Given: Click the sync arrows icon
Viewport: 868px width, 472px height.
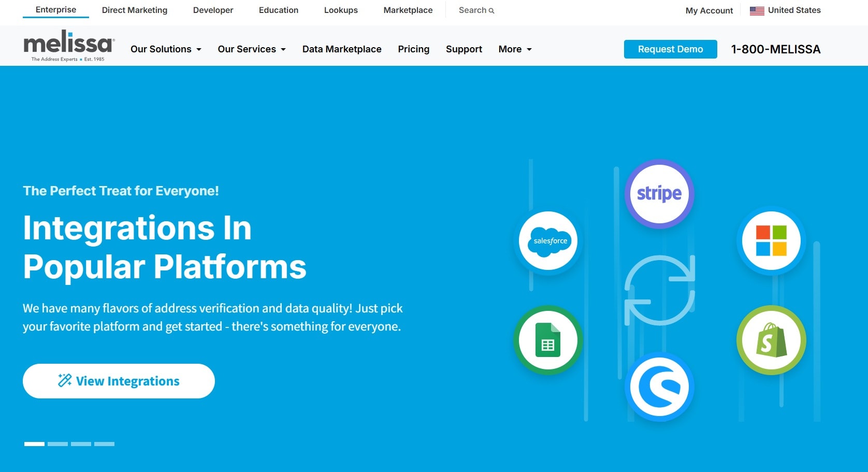Looking at the screenshot, I should 659,290.
